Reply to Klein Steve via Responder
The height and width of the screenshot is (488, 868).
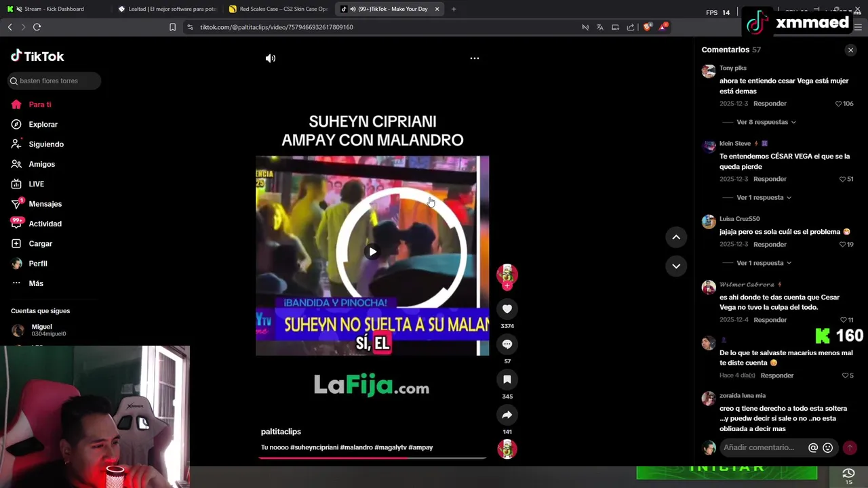(x=770, y=179)
